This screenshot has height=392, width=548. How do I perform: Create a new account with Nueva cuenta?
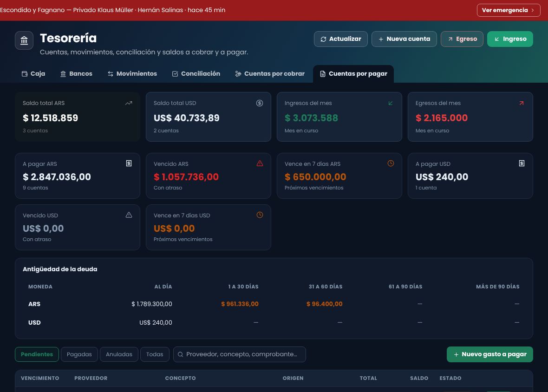404,39
